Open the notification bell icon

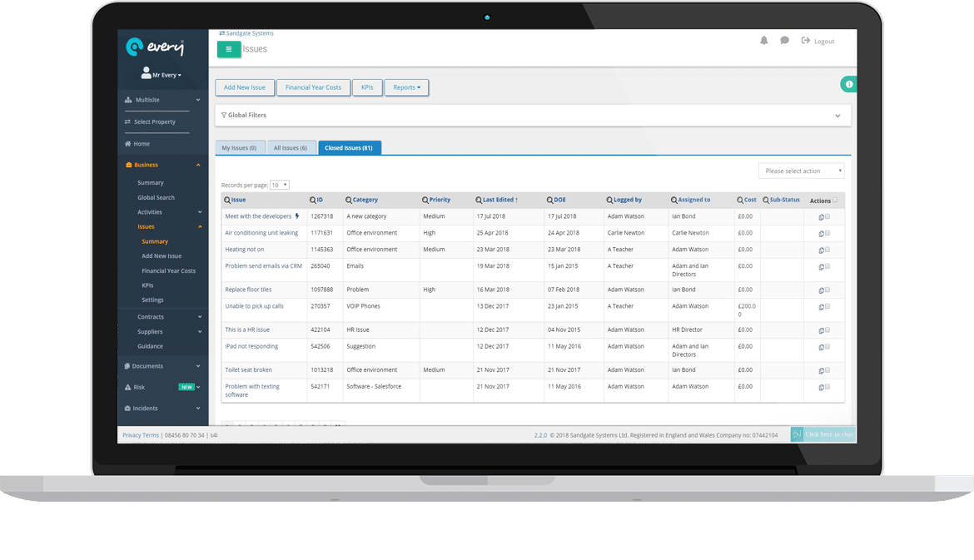coord(763,40)
